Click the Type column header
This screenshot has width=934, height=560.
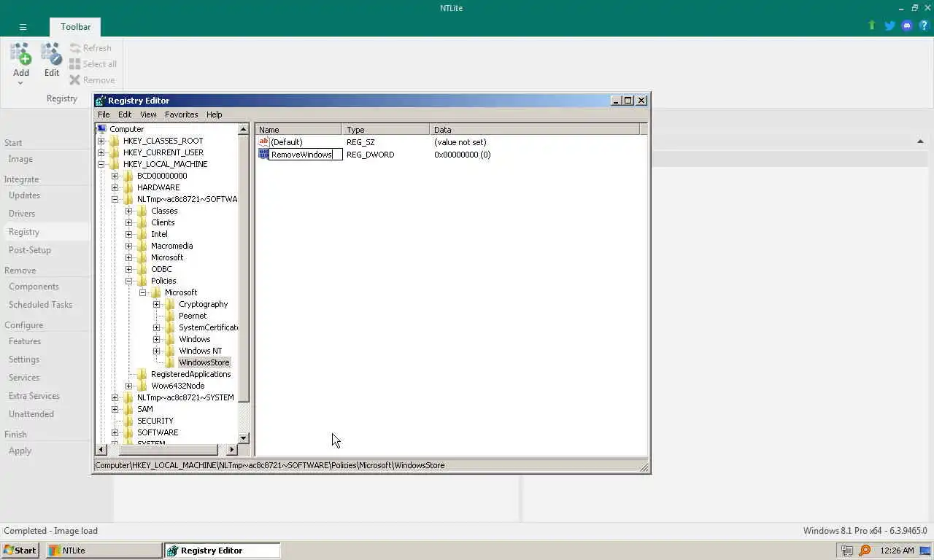pos(386,130)
